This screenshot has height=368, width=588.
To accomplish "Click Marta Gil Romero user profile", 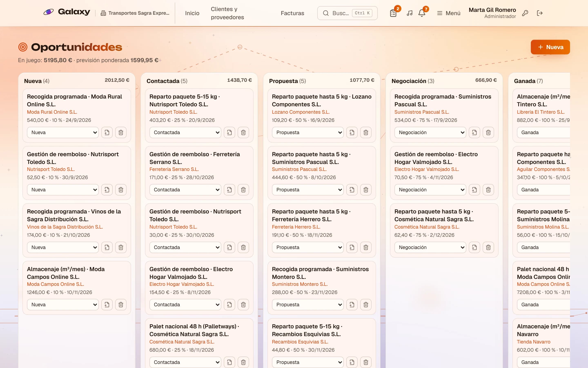I will [492, 13].
